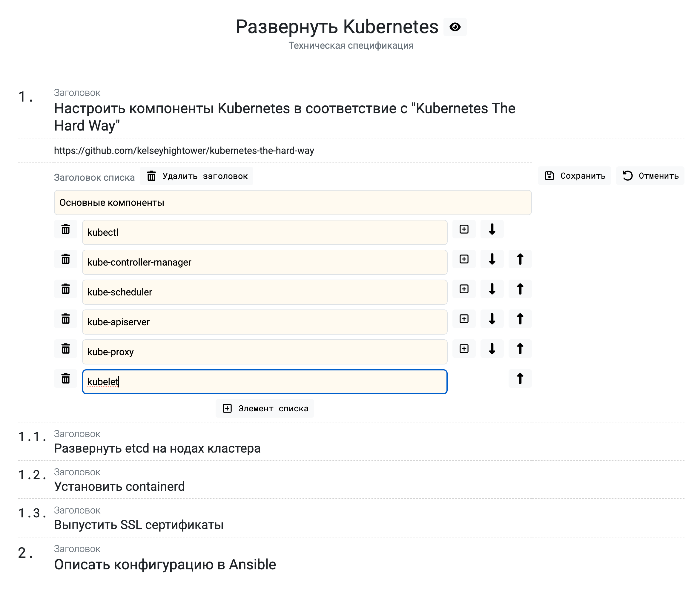Insert item after kube-controller-manager with plus icon
Viewport: 700px width, 610px height.
[x=464, y=259]
